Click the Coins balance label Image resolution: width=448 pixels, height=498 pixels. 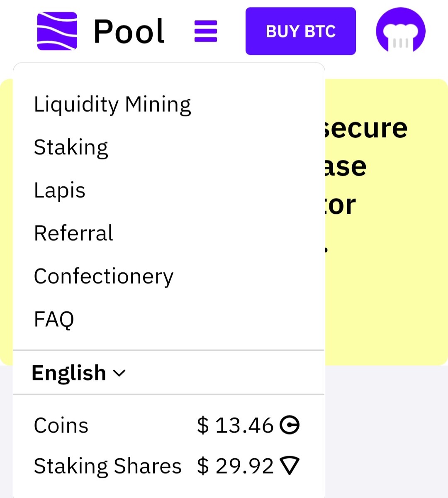[x=61, y=425]
